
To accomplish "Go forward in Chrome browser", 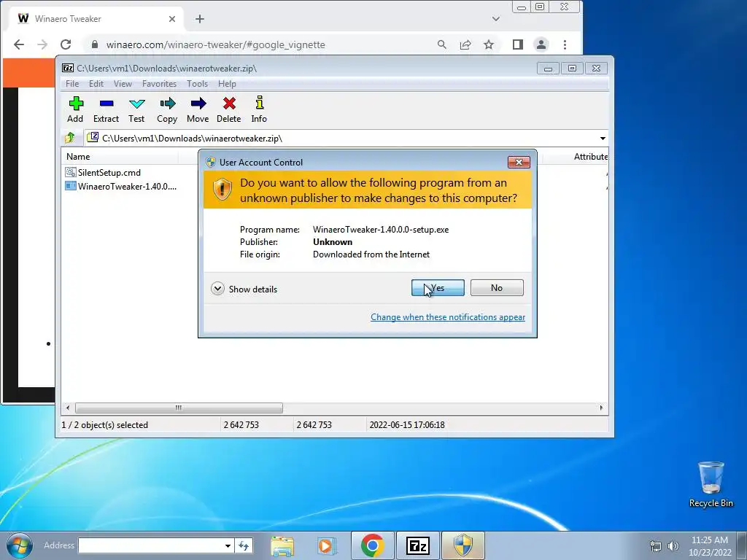I will pos(42,44).
